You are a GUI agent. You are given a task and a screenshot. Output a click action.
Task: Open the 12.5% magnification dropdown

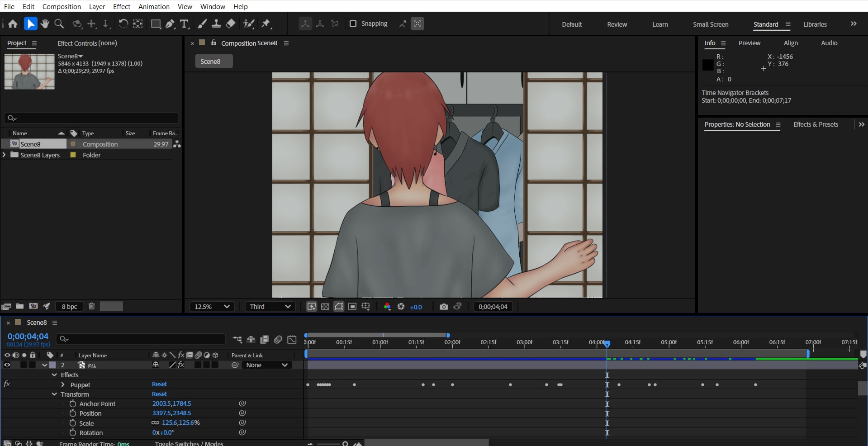(212, 307)
